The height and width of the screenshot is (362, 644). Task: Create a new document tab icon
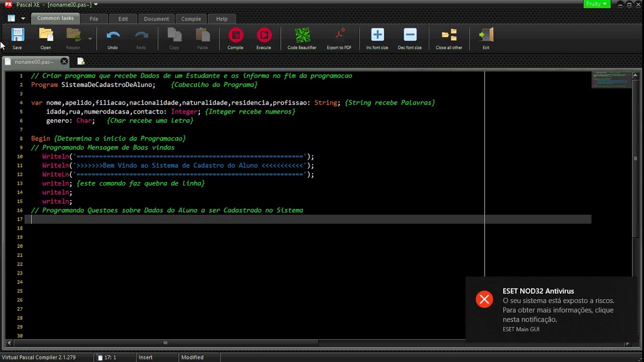pos(80,61)
